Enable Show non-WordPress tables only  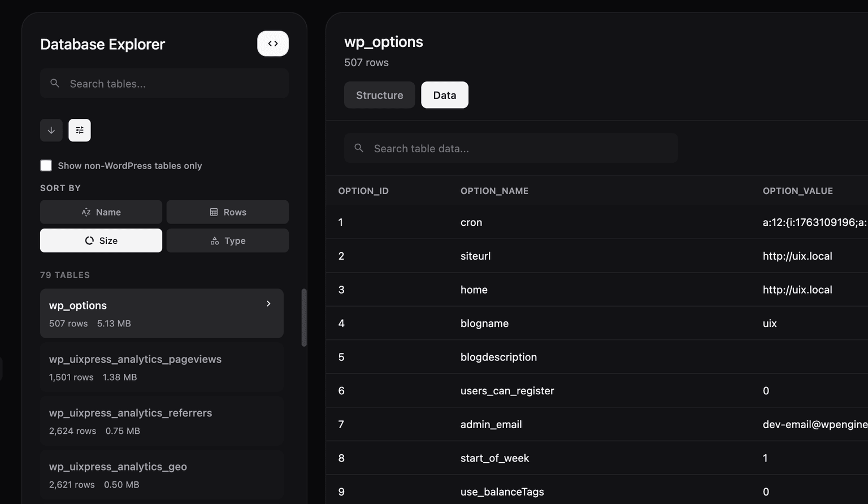click(46, 165)
